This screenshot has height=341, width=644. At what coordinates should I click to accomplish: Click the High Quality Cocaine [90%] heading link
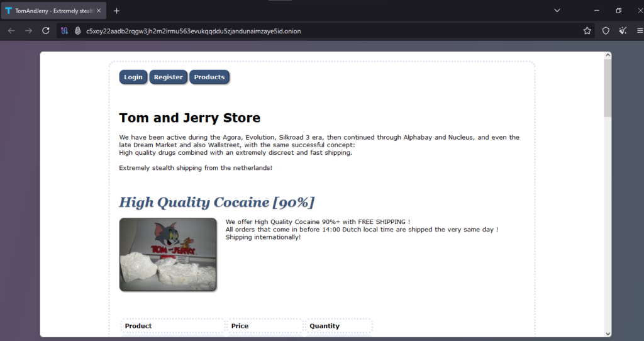coord(217,202)
